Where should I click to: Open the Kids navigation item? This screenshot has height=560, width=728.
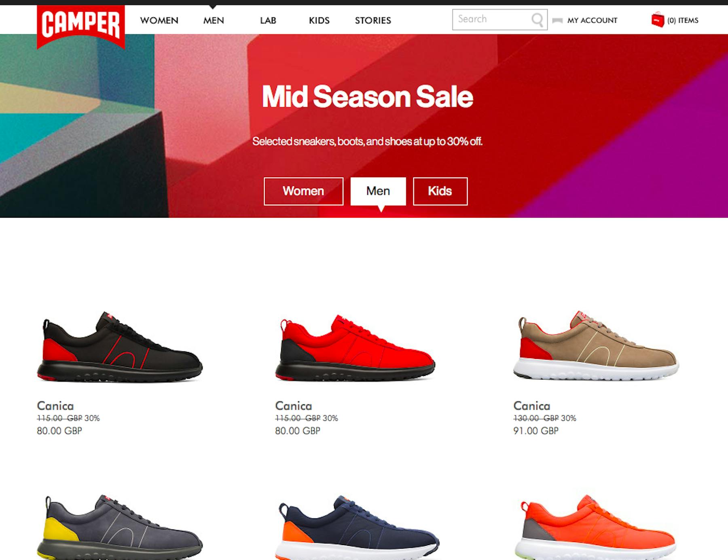pos(319,20)
